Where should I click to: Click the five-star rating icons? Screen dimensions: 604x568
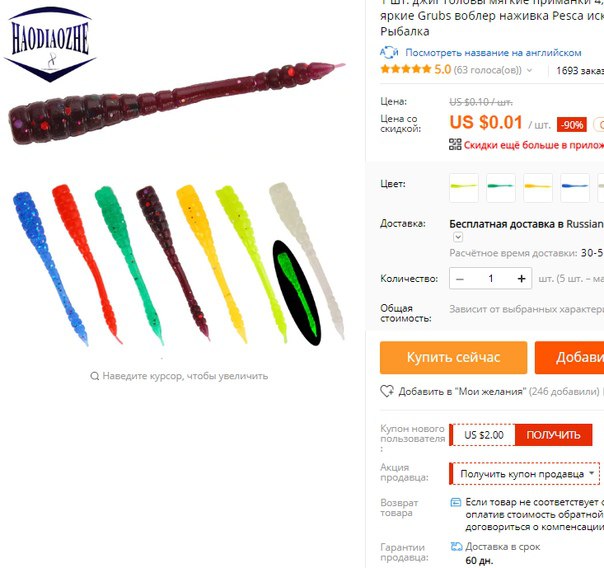tap(405, 69)
